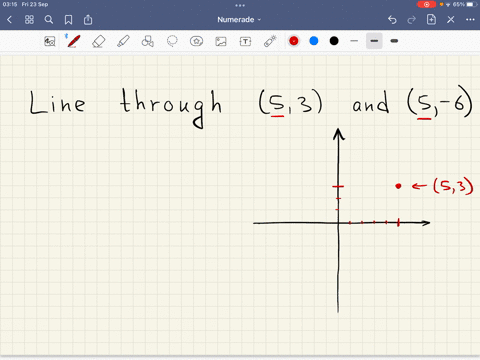This screenshot has width=480, height=360.
Task: Open the Elements sticker tool
Action: 196,41
